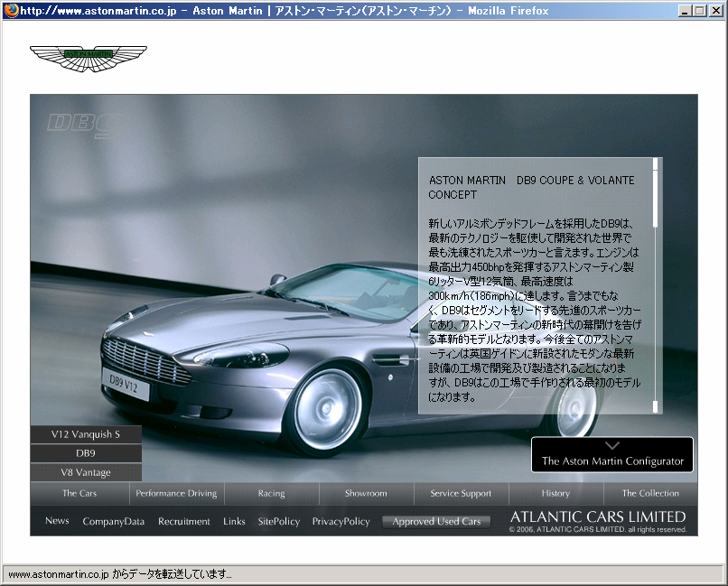Minimize the Firefox window
The width and height of the screenshot is (728, 586).
tap(685, 10)
